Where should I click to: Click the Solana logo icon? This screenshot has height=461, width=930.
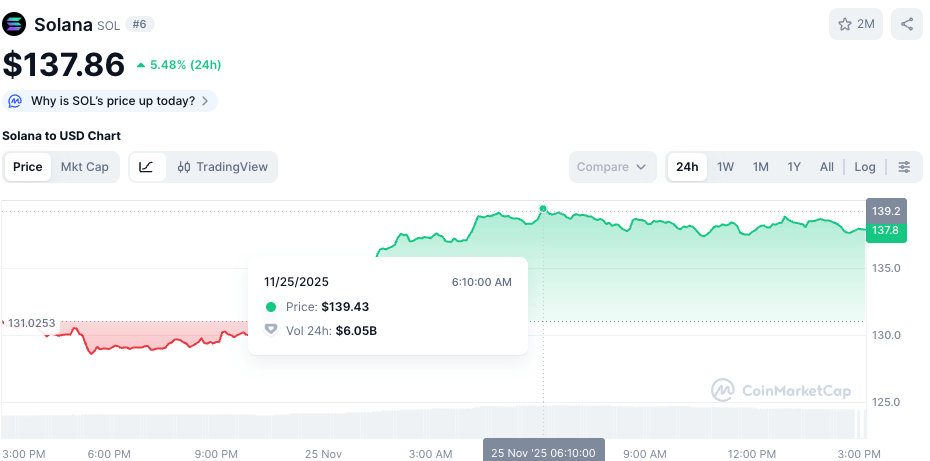click(x=15, y=24)
